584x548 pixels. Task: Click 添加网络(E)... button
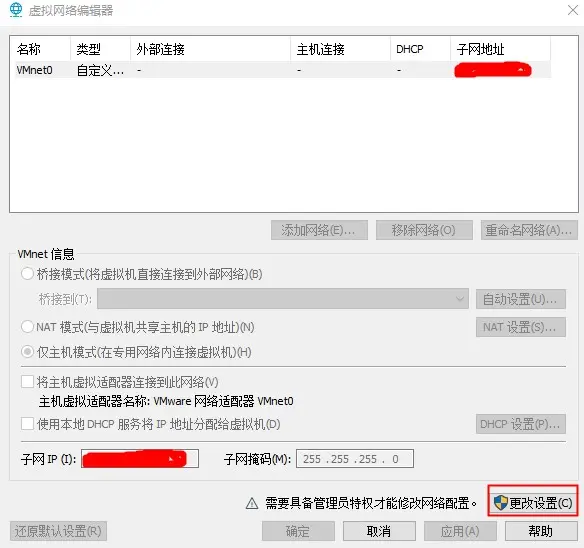319,230
